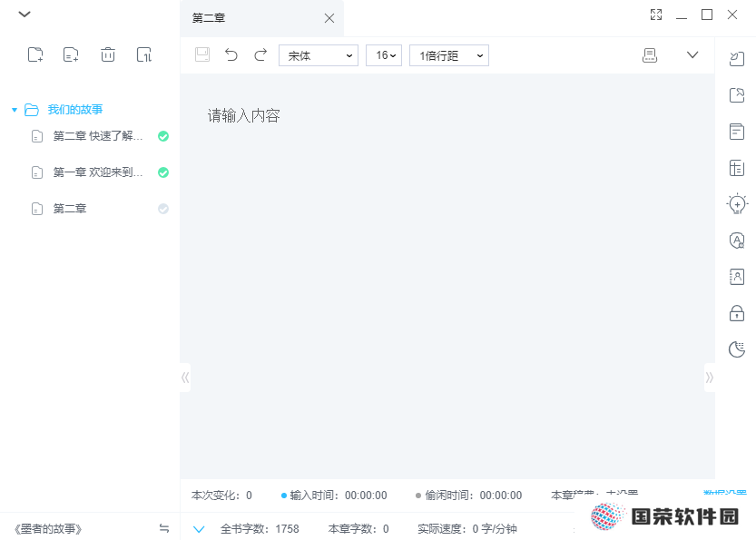Add a new chapter document

coord(71,54)
